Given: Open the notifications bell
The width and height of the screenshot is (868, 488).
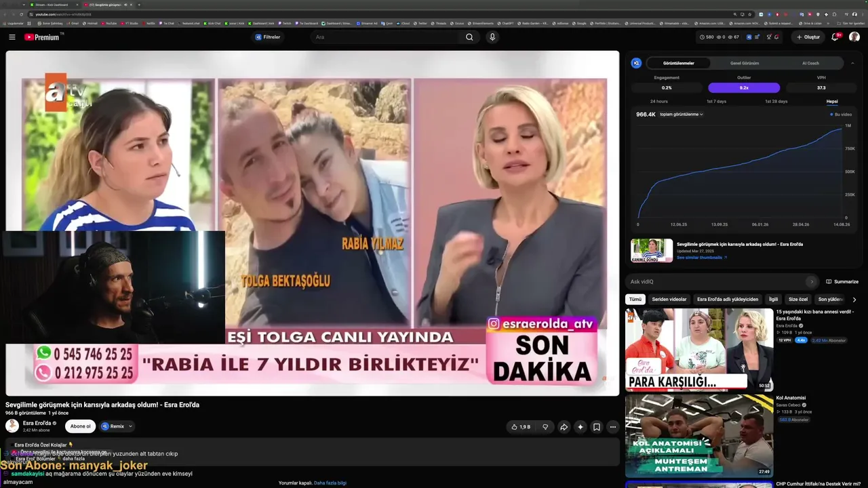Looking at the screenshot, I should coord(835,37).
